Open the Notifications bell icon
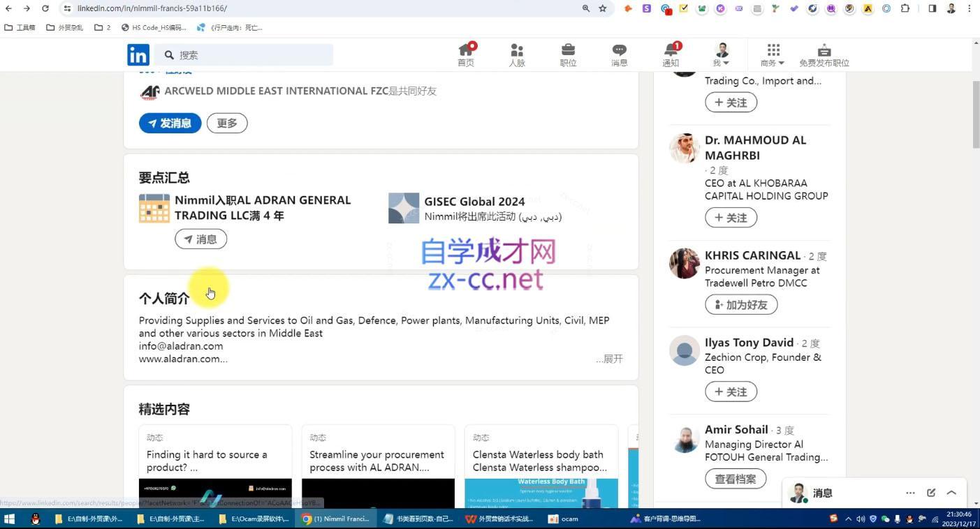Viewport: 980px width, 529px height. (669, 50)
